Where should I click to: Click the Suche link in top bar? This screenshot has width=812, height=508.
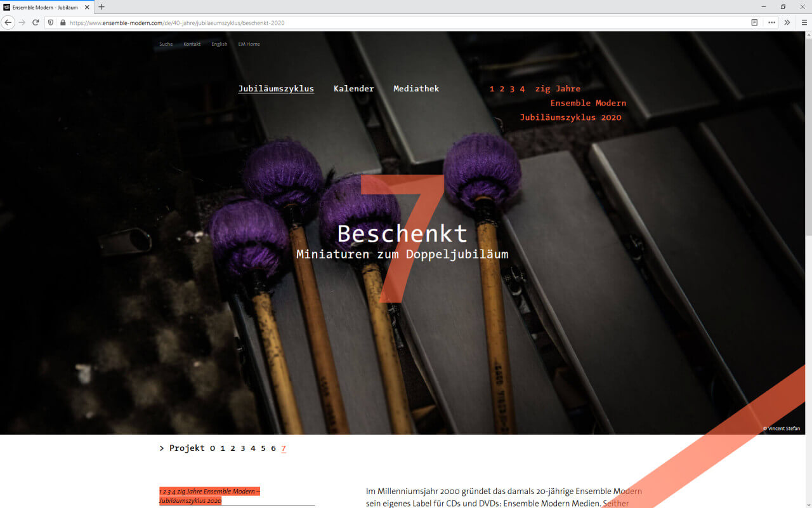(x=166, y=44)
